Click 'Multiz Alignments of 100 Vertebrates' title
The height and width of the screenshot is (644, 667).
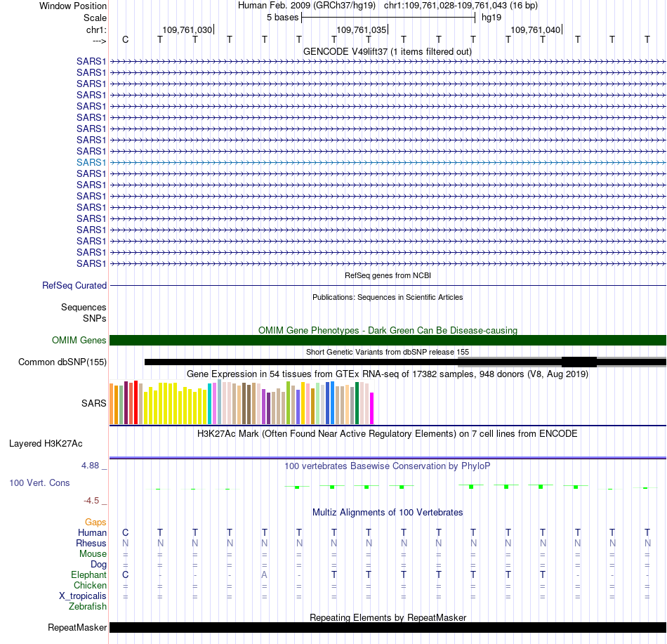tap(388, 513)
